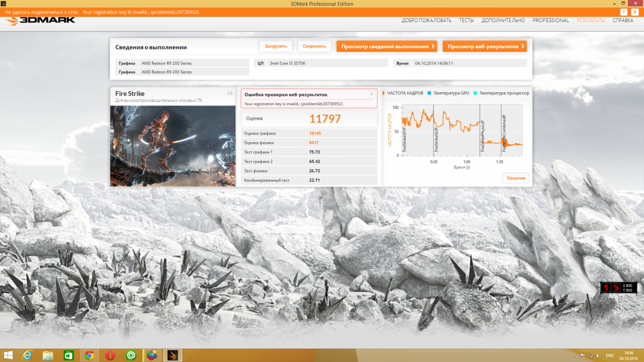
Task: Click the Тест физики value 26.72
Action: pyautogui.click(x=314, y=171)
